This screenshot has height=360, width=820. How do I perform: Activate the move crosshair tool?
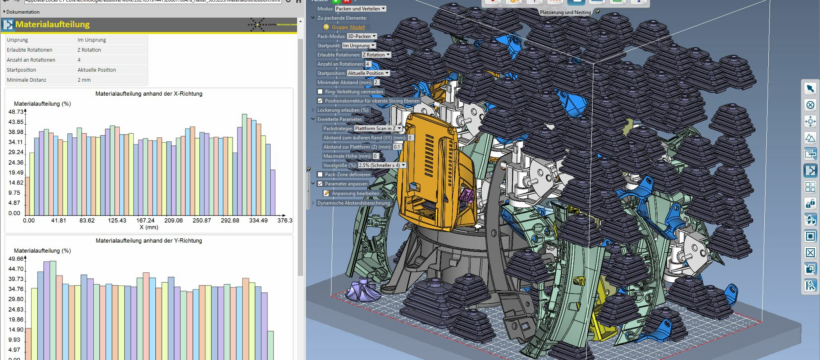click(x=810, y=121)
